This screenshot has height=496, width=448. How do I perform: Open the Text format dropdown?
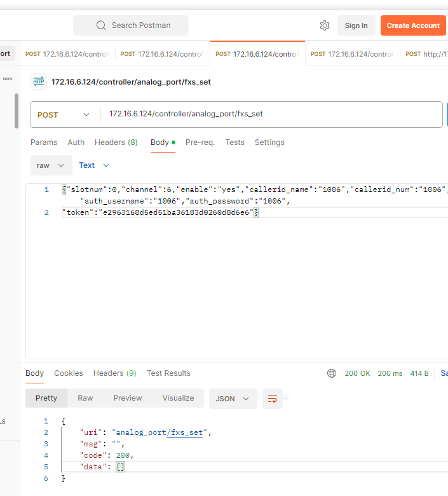94,165
